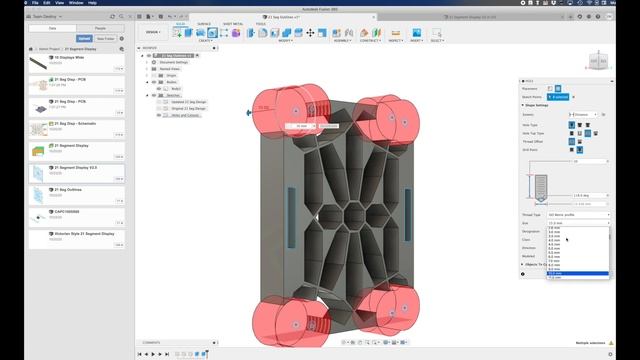Select the angled drill point option
Screen dimensions: 640x360
[580, 150]
